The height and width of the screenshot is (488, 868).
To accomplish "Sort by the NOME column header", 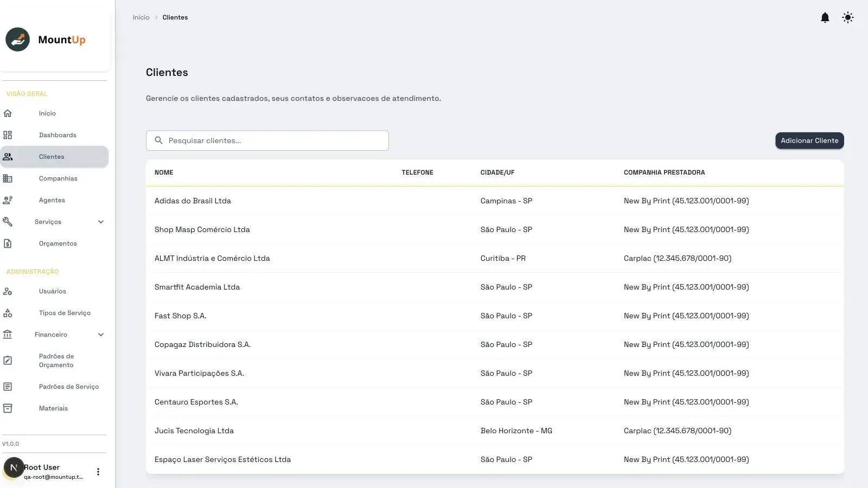I will point(164,172).
